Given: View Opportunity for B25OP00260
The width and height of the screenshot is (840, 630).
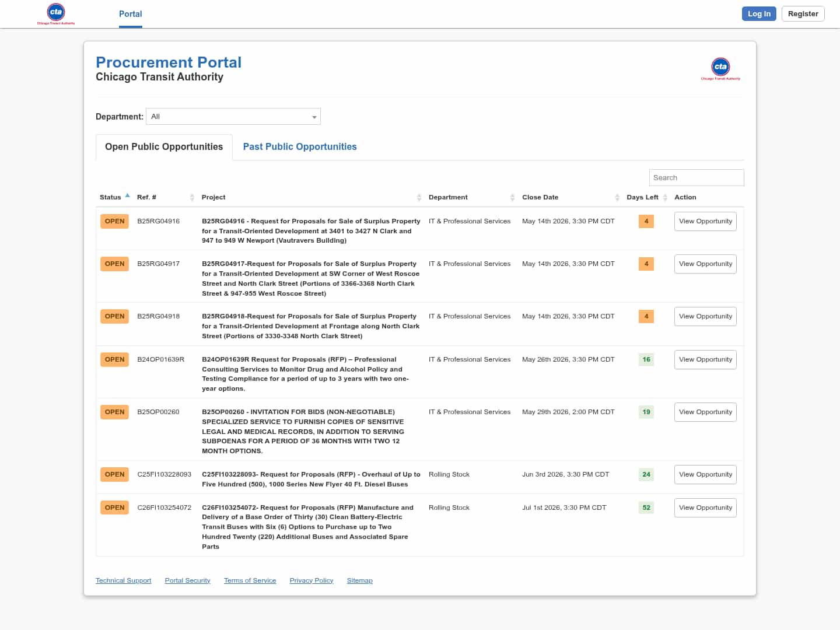Looking at the screenshot, I should pyautogui.click(x=705, y=412).
